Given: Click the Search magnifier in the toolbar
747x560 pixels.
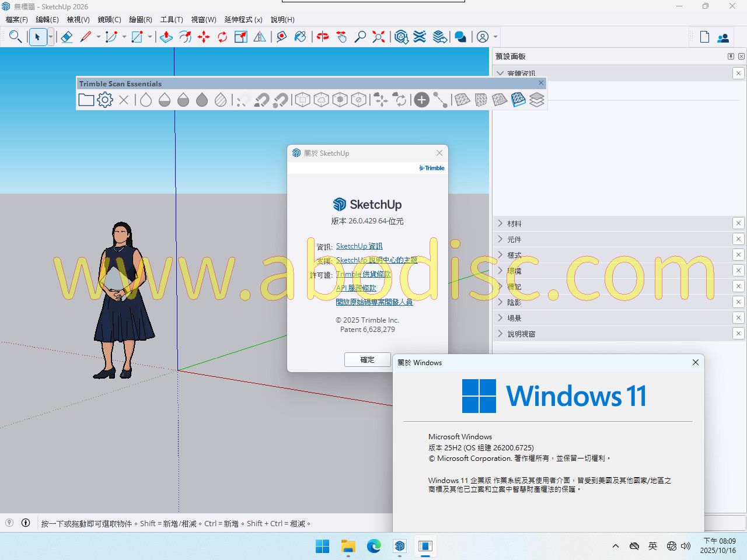Looking at the screenshot, I should click(x=16, y=37).
